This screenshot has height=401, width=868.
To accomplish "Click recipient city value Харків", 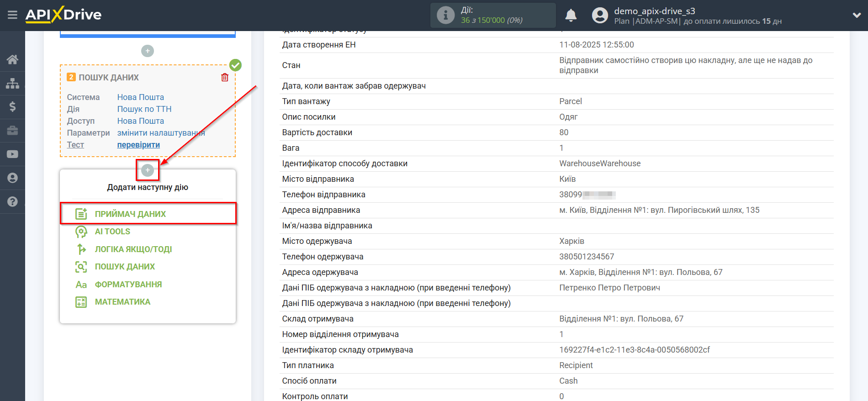I will click(x=572, y=241).
